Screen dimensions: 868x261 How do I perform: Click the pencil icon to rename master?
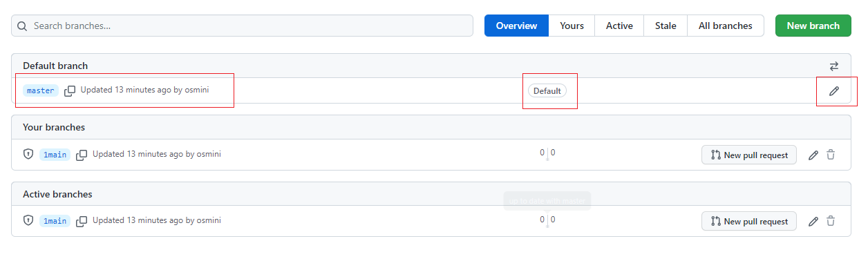(834, 91)
